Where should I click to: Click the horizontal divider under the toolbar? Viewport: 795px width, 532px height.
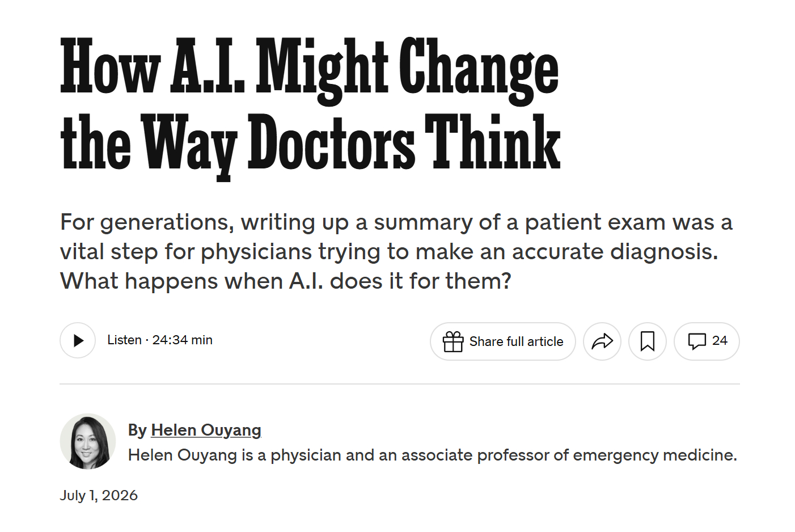point(400,384)
